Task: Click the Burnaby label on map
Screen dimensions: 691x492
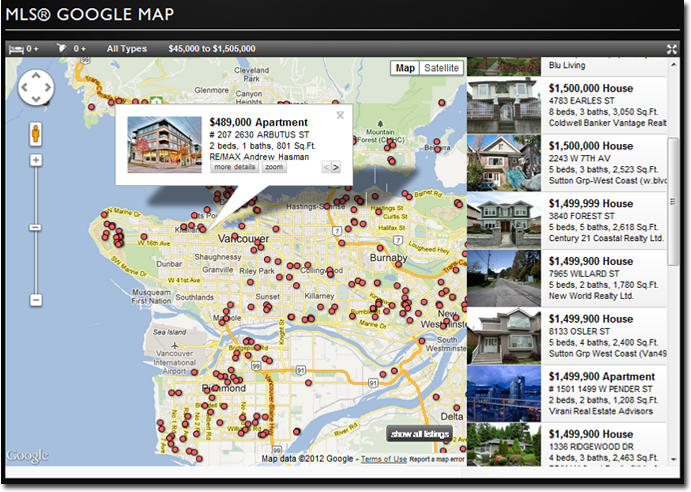Action: pyautogui.click(x=388, y=257)
